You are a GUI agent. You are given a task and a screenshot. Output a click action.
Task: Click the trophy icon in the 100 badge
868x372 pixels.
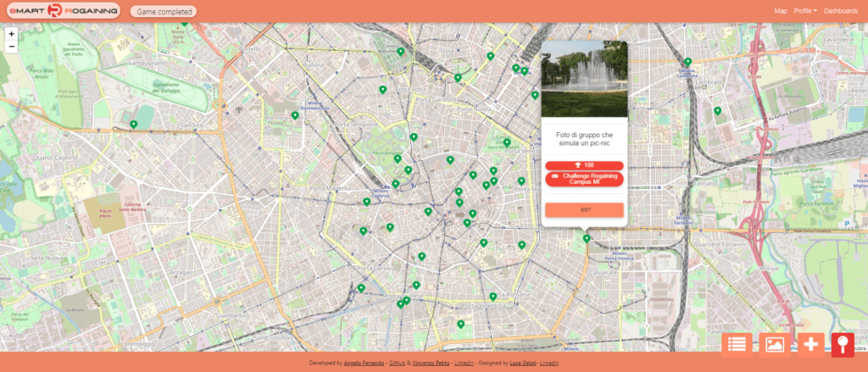[x=579, y=165]
